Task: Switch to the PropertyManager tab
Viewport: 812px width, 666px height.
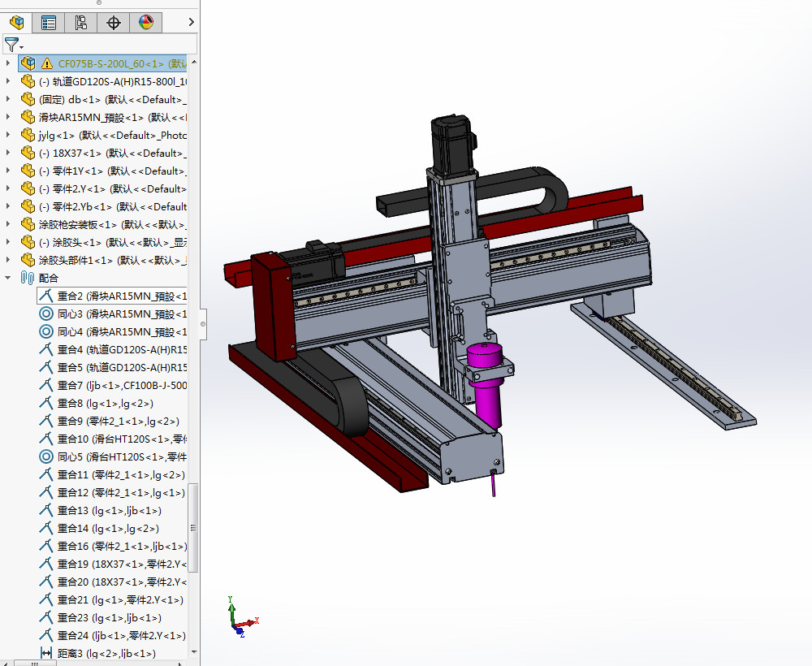Action: pyautogui.click(x=49, y=22)
